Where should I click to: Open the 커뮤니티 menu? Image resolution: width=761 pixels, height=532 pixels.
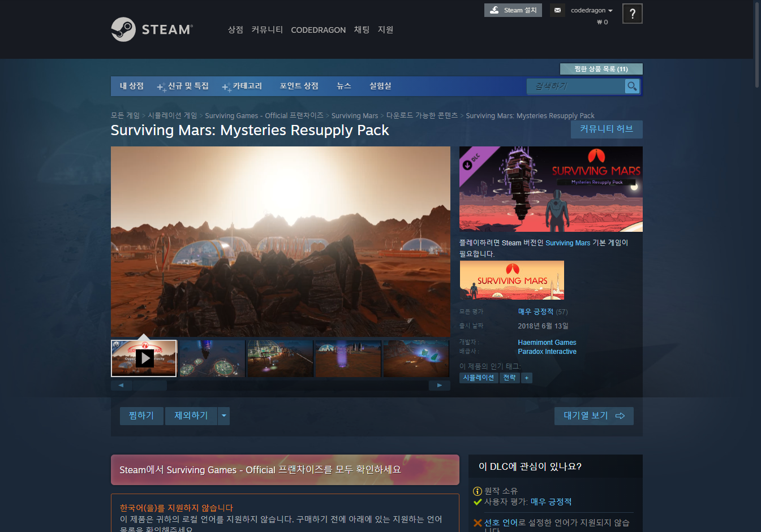(267, 30)
